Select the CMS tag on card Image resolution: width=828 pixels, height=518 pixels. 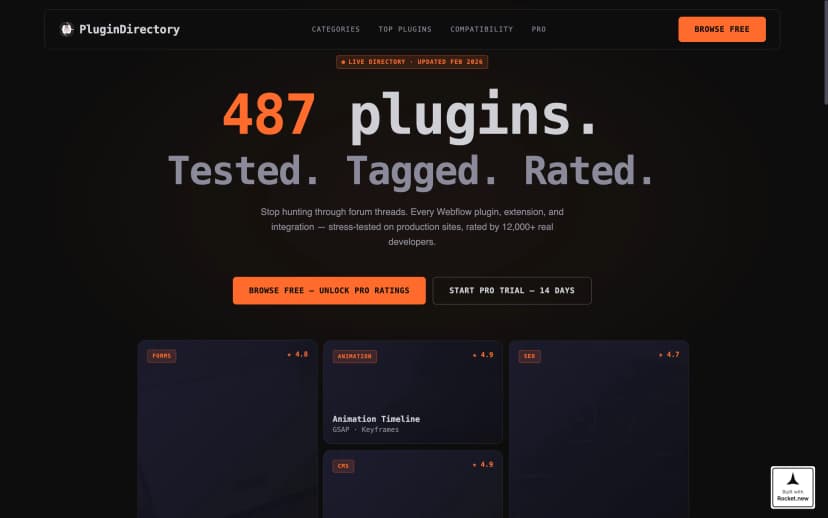[x=343, y=466]
